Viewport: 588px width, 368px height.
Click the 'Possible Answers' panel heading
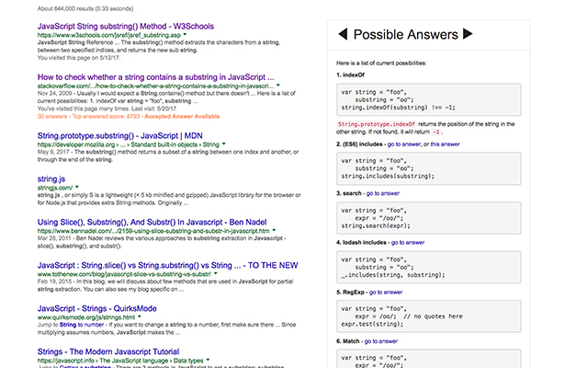coord(406,35)
